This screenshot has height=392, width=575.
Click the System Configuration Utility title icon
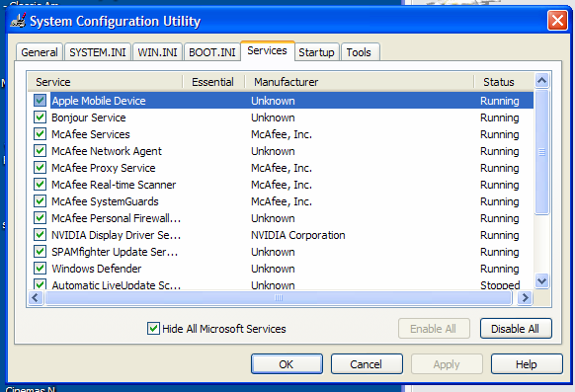coord(18,21)
